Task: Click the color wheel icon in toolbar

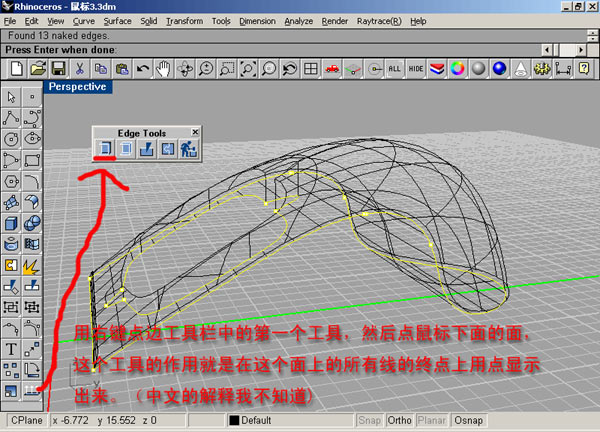Action: coord(457,68)
